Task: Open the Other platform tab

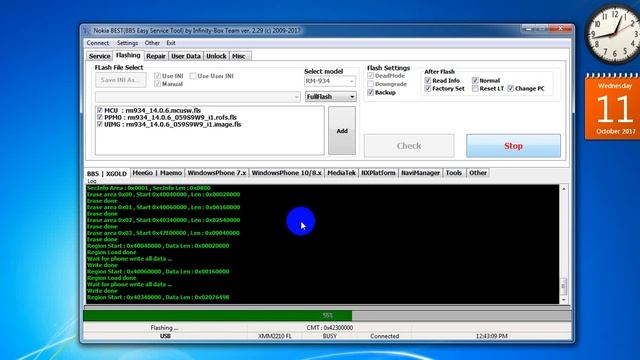Action: tap(478, 173)
